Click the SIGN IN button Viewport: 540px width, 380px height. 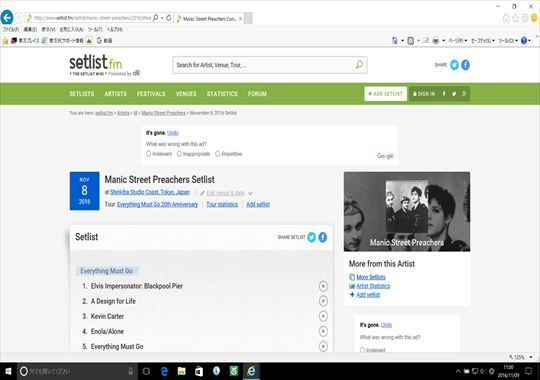click(424, 94)
